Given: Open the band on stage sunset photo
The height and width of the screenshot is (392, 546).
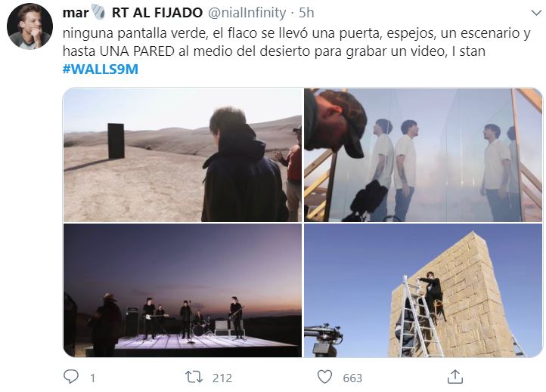Looking at the screenshot, I should pos(182,291).
